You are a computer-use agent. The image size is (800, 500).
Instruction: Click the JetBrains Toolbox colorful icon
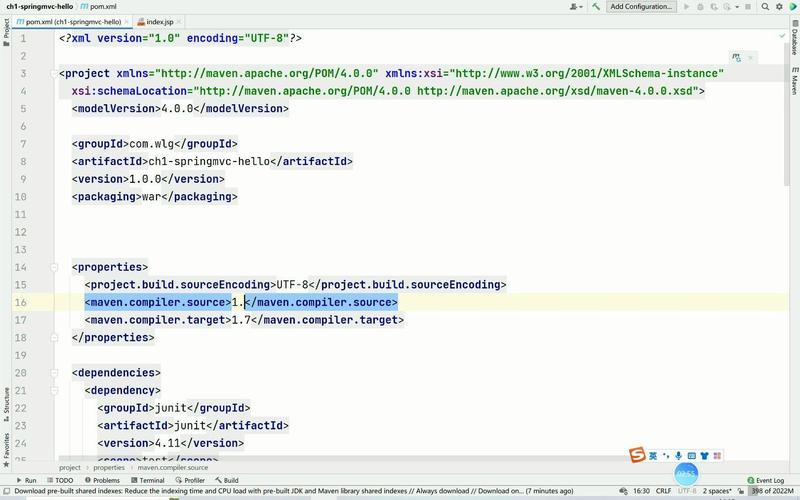click(x=793, y=7)
